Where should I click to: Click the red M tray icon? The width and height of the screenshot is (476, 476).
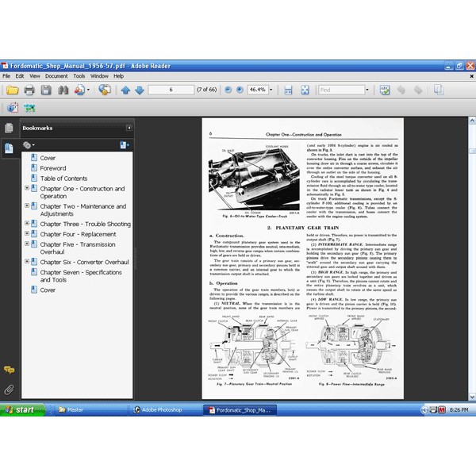(x=442, y=410)
